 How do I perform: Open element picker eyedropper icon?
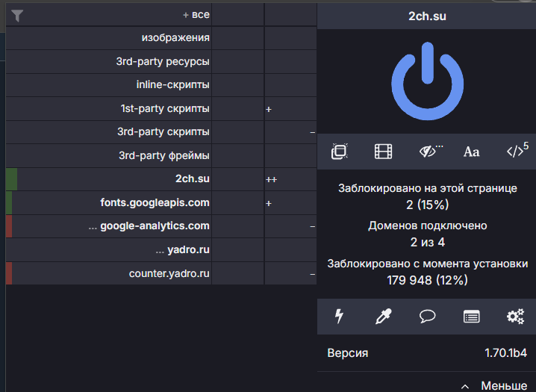click(x=383, y=316)
